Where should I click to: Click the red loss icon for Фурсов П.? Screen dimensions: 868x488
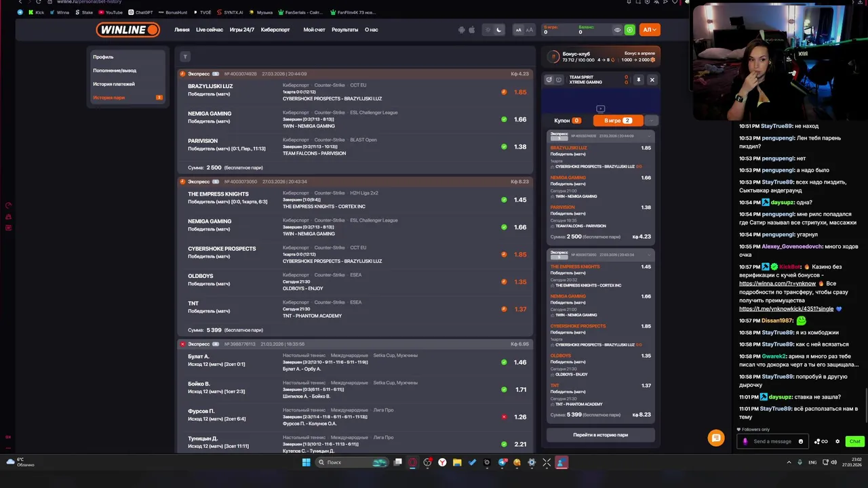[504, 417]
